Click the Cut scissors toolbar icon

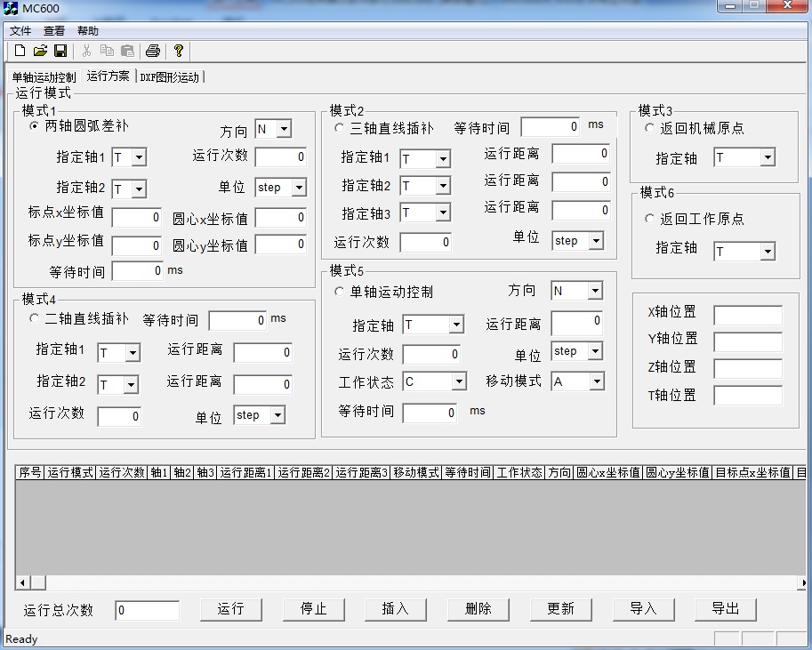(x=87, y=52)
